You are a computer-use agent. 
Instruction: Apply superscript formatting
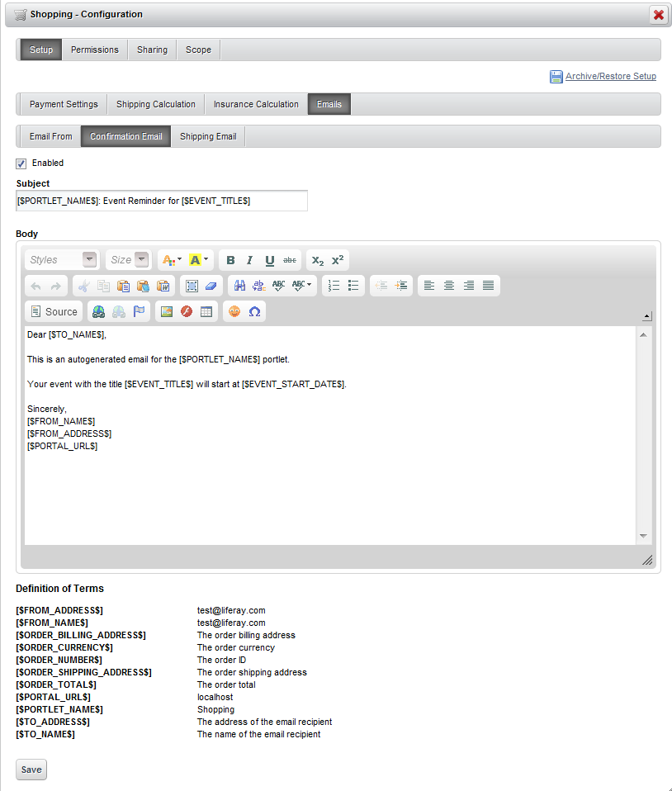point(338,260)
